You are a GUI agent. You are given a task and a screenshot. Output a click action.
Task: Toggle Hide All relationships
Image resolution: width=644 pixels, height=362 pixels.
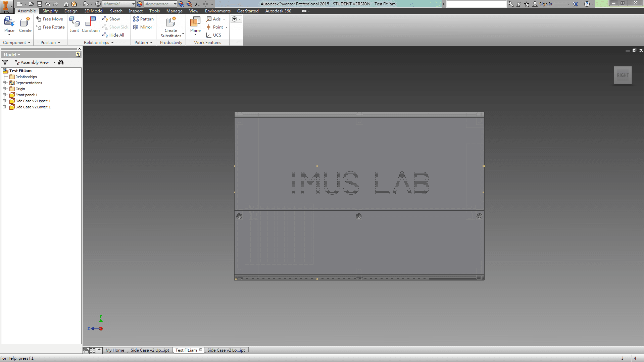click(113, 35)
